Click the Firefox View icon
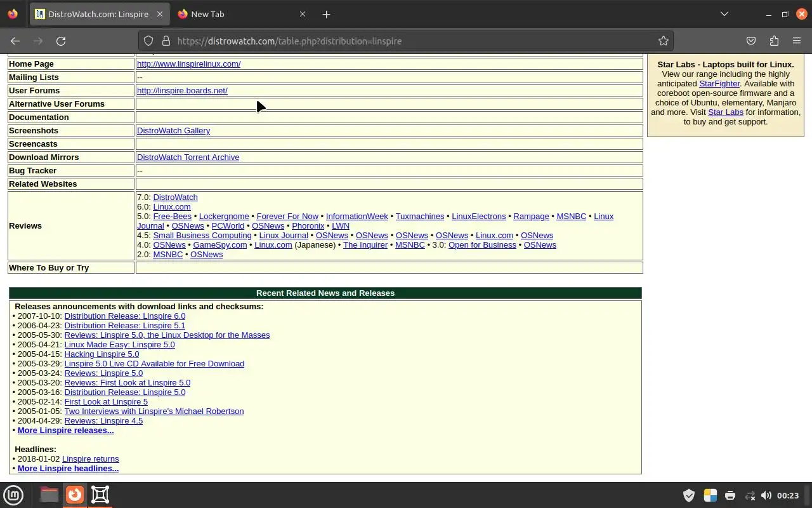This screenshot has height=508, width=812. (13, 14)
